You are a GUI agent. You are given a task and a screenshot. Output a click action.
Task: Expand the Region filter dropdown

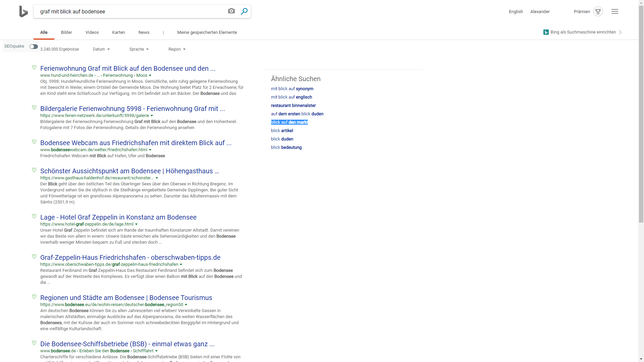(x=177, y=49)
